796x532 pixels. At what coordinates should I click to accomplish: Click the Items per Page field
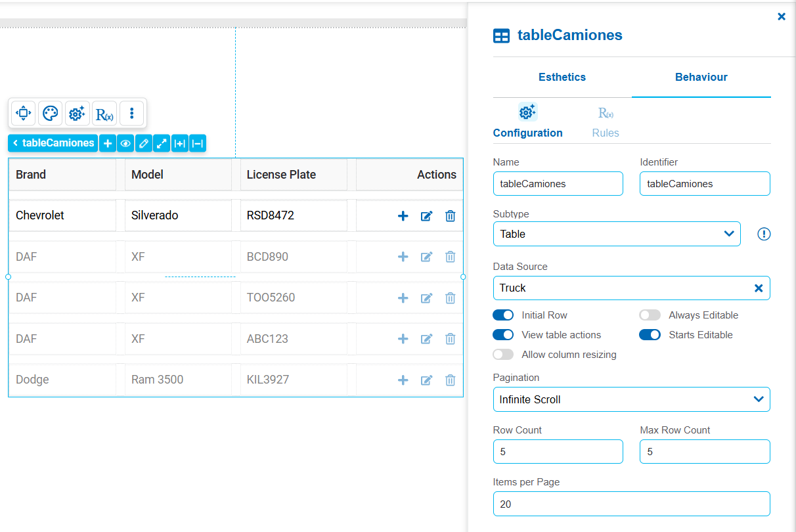click(632, 504)
